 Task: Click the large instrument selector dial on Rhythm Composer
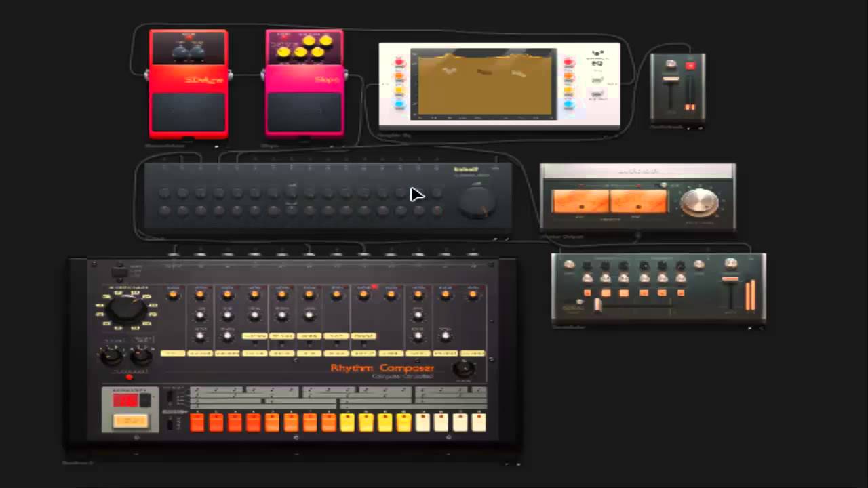click(127, 309)
